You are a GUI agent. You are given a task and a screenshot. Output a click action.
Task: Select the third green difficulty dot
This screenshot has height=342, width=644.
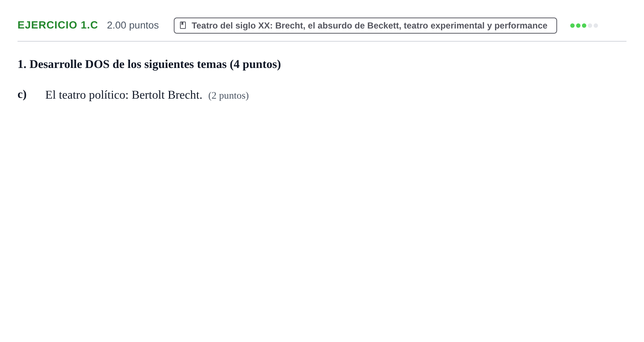click(584, 26)
